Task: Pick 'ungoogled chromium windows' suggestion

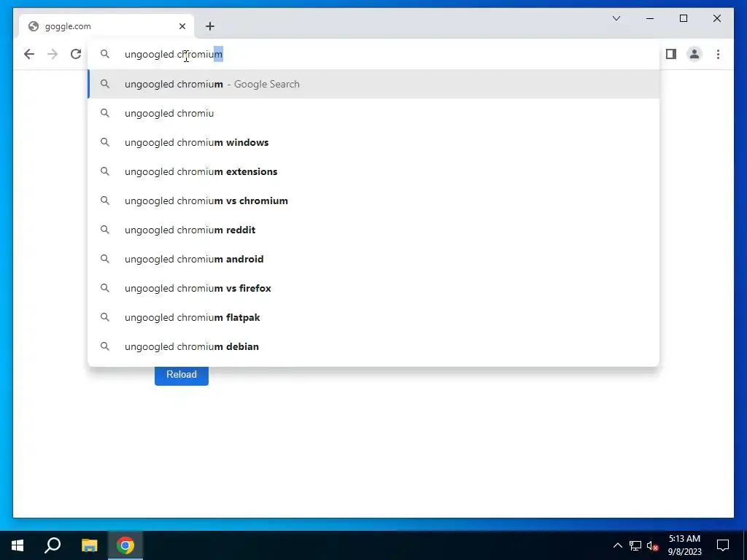Action: [x=374, y=142]
